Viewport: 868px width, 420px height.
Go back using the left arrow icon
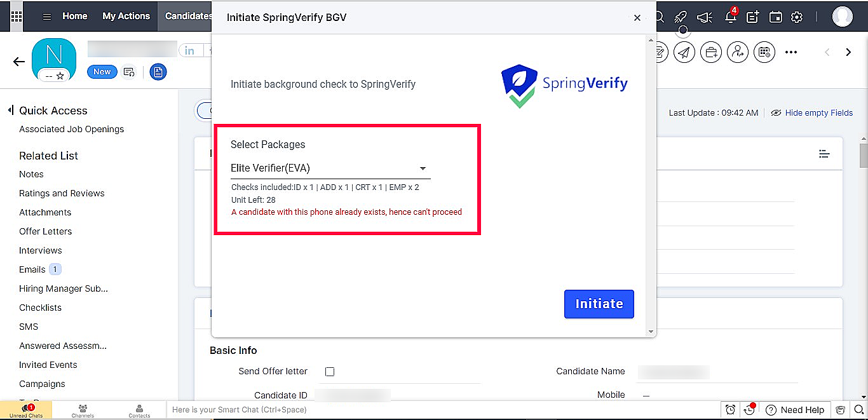coord(19,62)
